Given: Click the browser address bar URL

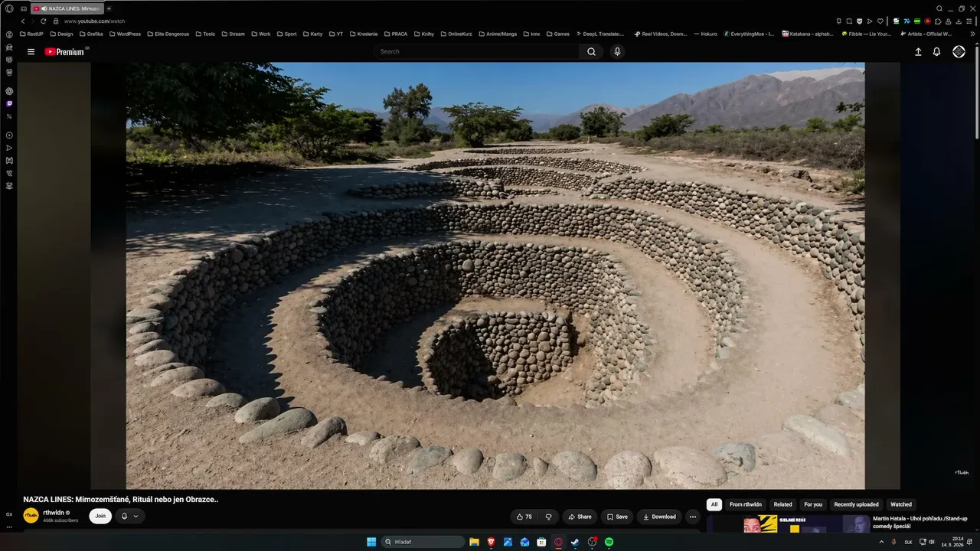Looking at the screenshot, I should coord(95,21).
